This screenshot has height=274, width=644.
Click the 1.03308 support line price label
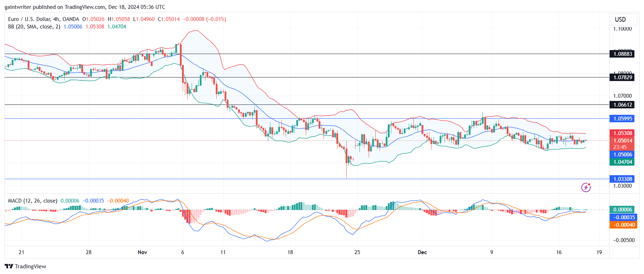click(623, 179)
